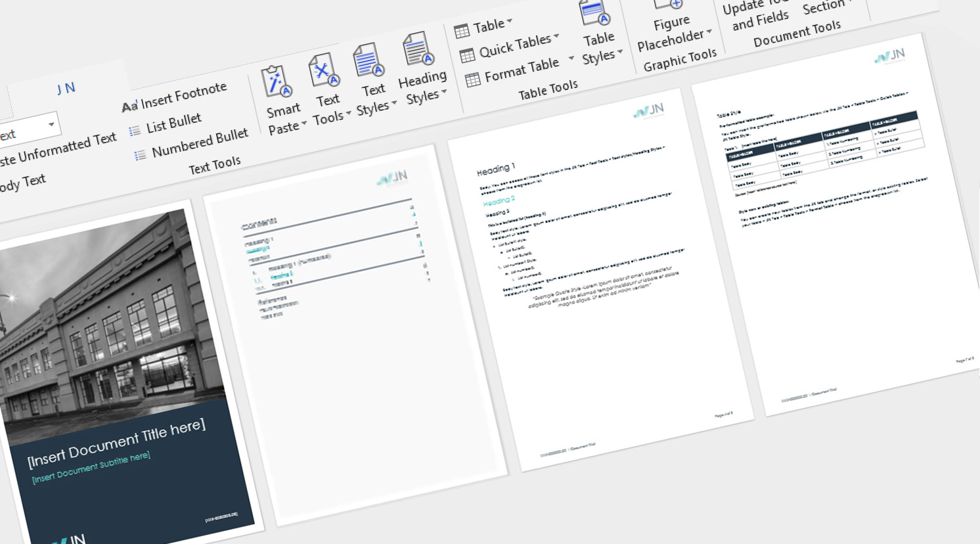The width and height of the screenshot is (980, 544).
Task: Expand the Figure Placeholder dropdown arrow
Action: [x=709, y=31]
